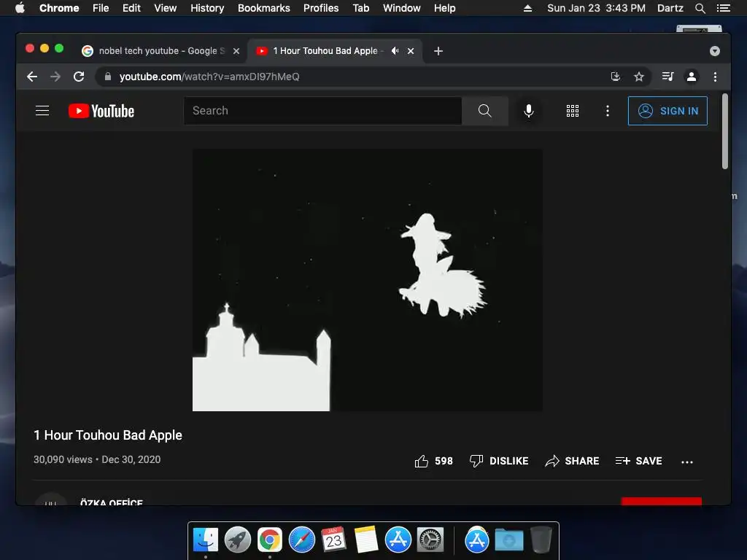The image size is (747, 560).
Task: Dislike the Bad Apple video
Action: [499, 461]
